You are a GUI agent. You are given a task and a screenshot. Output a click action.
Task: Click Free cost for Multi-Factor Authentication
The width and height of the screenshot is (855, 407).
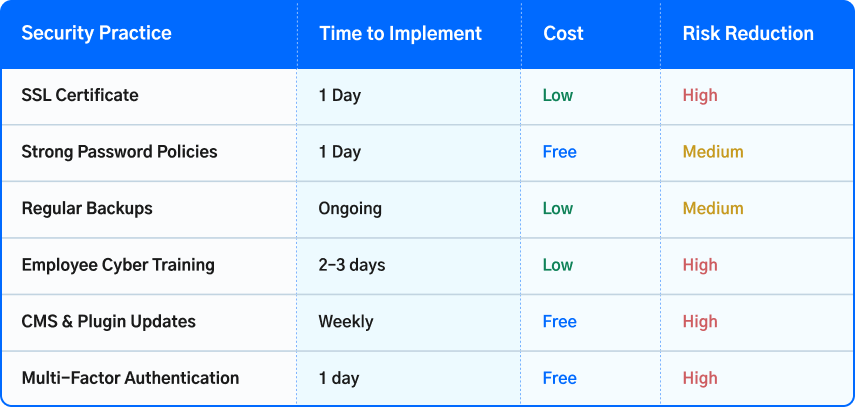559,378
